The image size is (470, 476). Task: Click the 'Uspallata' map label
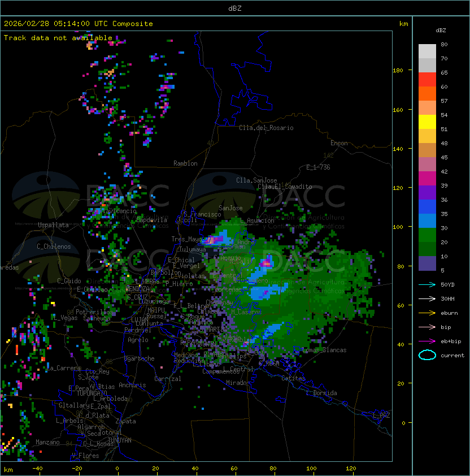coord(53,225)
